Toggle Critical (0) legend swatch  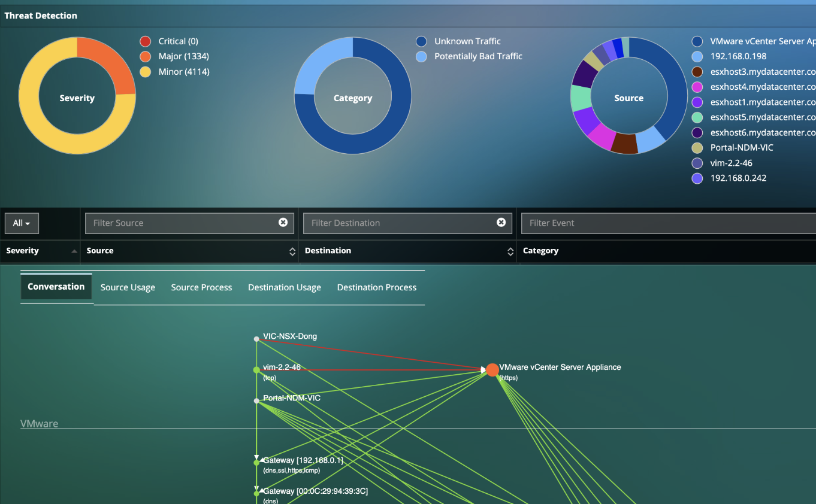145,41
